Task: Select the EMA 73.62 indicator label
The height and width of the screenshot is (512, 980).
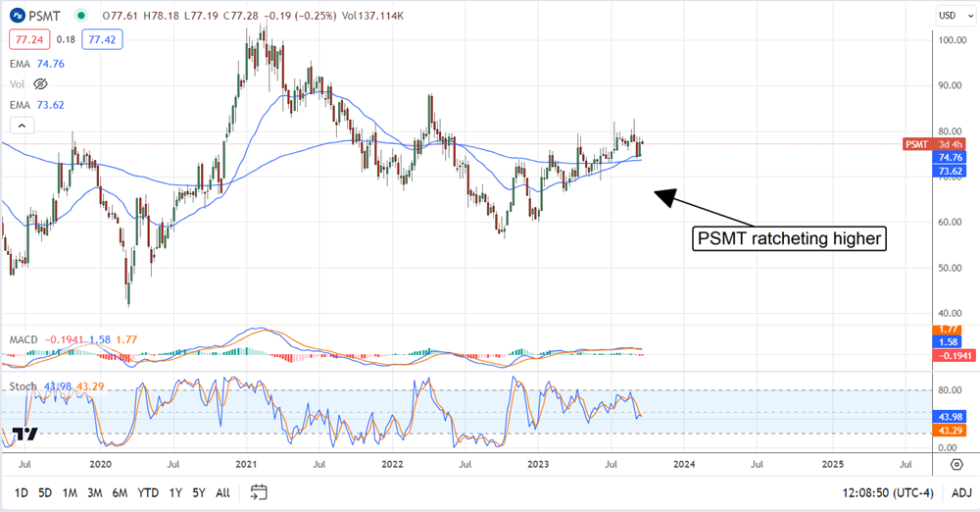Action: pos(37,105)
